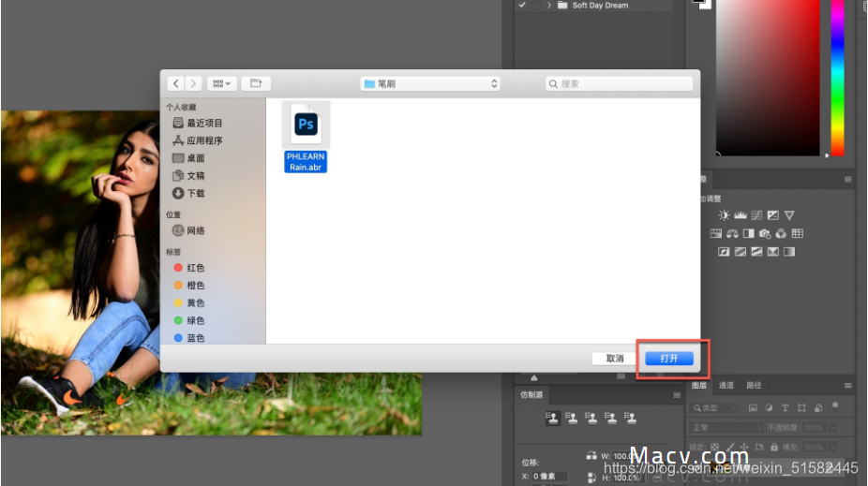Add a Black & White adjustment
Image resolution: width=868 pixels, height=486 pixels.
point(748,233)
